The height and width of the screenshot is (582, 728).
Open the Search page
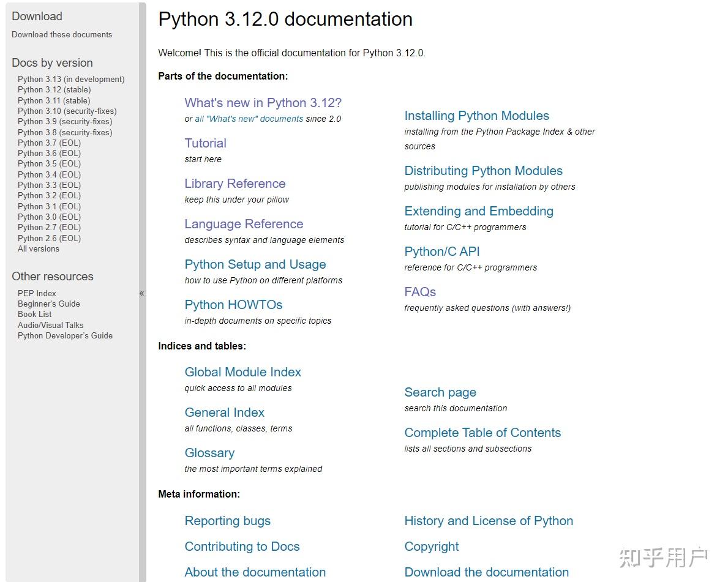(x=440, y=392)
